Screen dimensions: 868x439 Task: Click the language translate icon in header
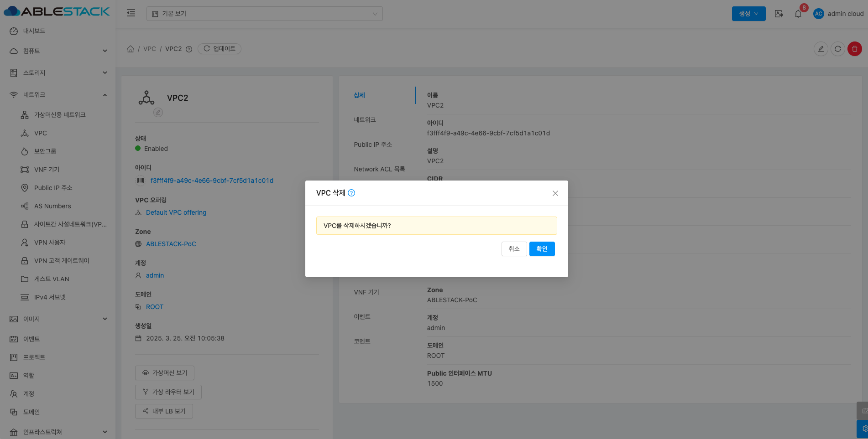tap(779, 14)
